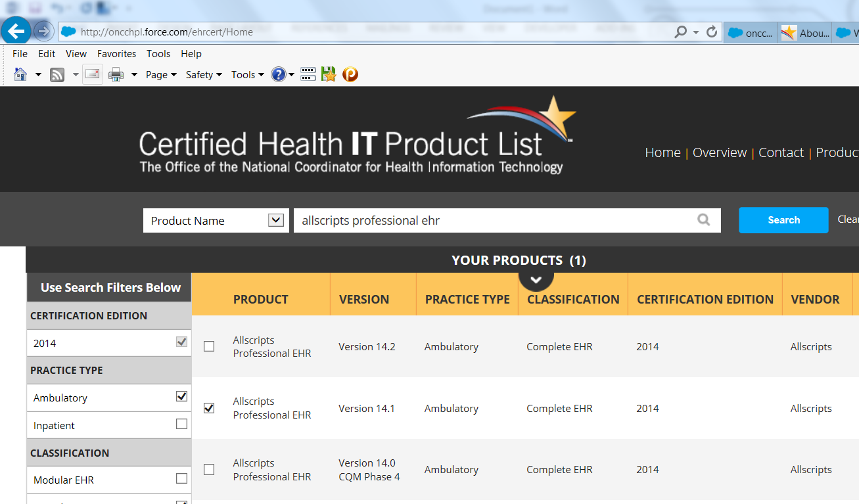Open the Overview site link

(x=720, y=152)
